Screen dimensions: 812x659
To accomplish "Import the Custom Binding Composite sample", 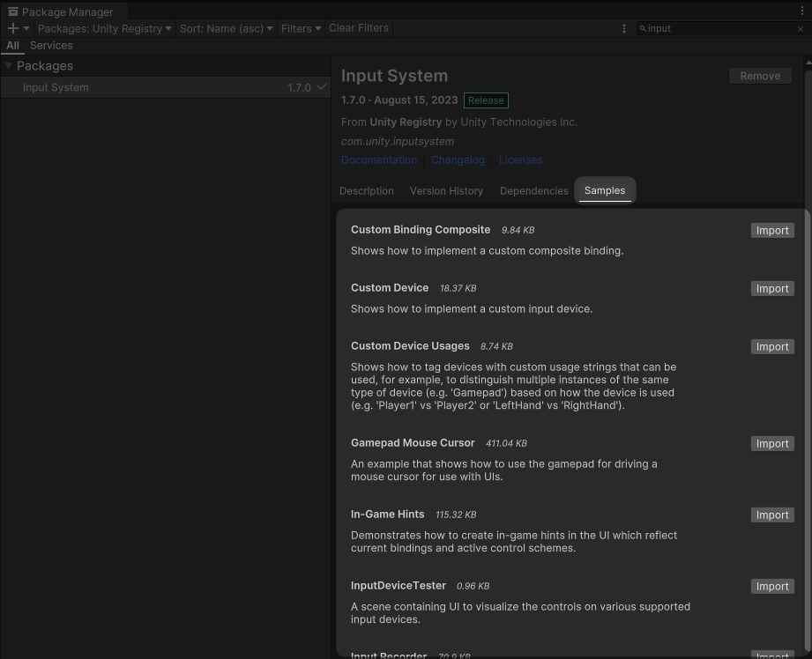I will pos(772,230).
